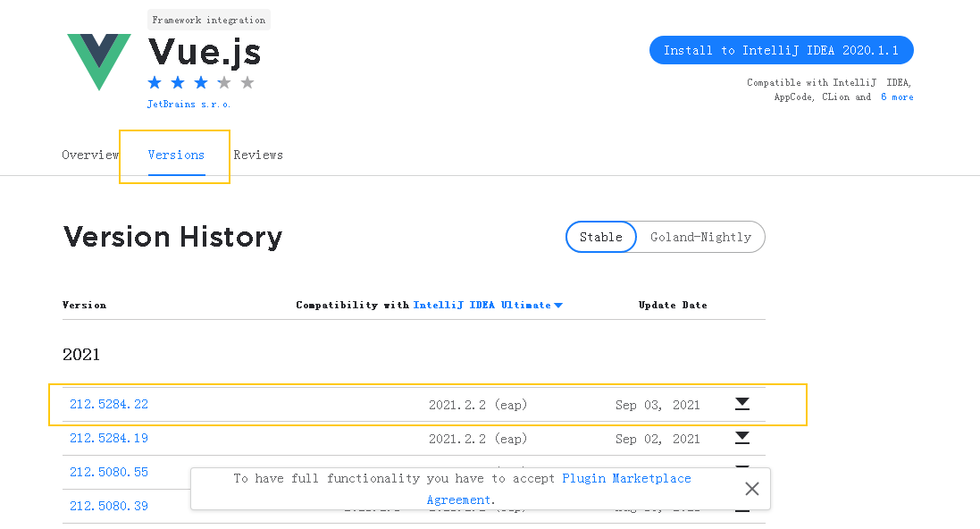This screenshot has height=529, width=980.
Task: Download version 212.5284.19 via arrow icon
Action: [x=741, y=438]
